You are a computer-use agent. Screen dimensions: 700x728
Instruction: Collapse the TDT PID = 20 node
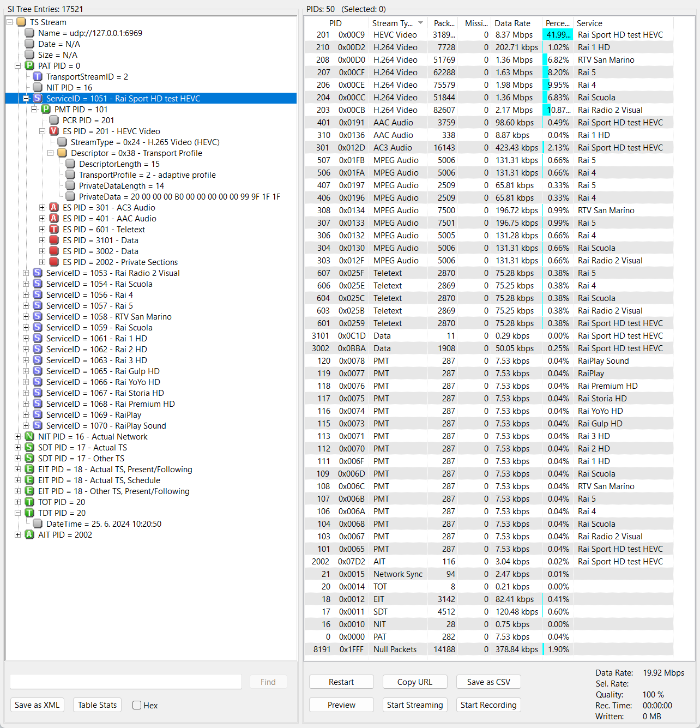coord(17,513)
